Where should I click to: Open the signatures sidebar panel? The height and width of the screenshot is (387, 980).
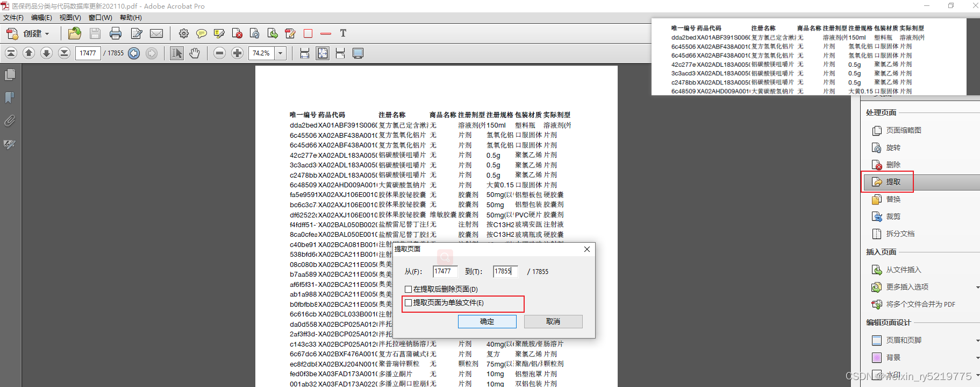pos(10,144)
